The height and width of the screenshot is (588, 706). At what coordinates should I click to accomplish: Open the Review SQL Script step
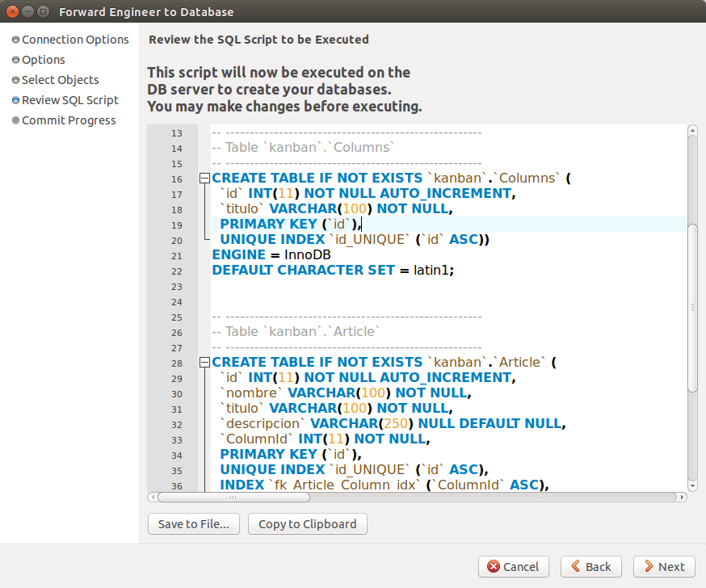(70, 100)
